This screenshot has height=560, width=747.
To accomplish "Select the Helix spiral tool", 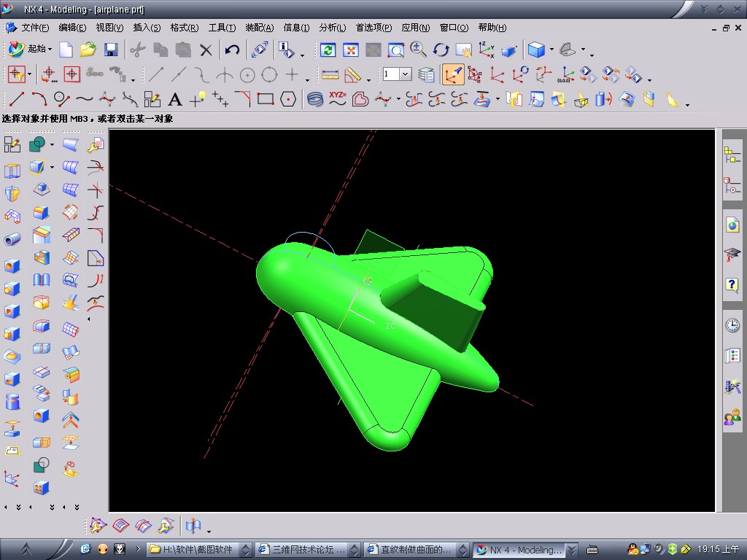I will [x=315, y=99].
